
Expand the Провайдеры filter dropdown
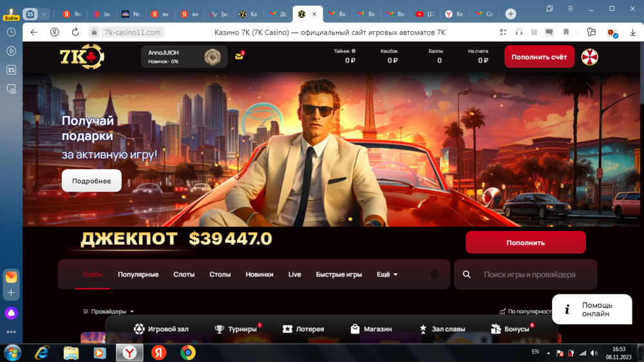tap(108, 312)
